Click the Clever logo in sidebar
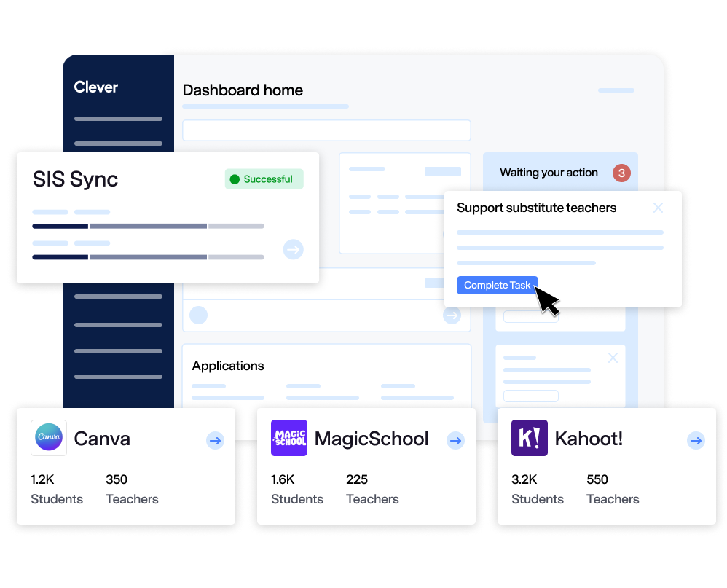This screenshot has height=588, width=727. pos(95,87)
